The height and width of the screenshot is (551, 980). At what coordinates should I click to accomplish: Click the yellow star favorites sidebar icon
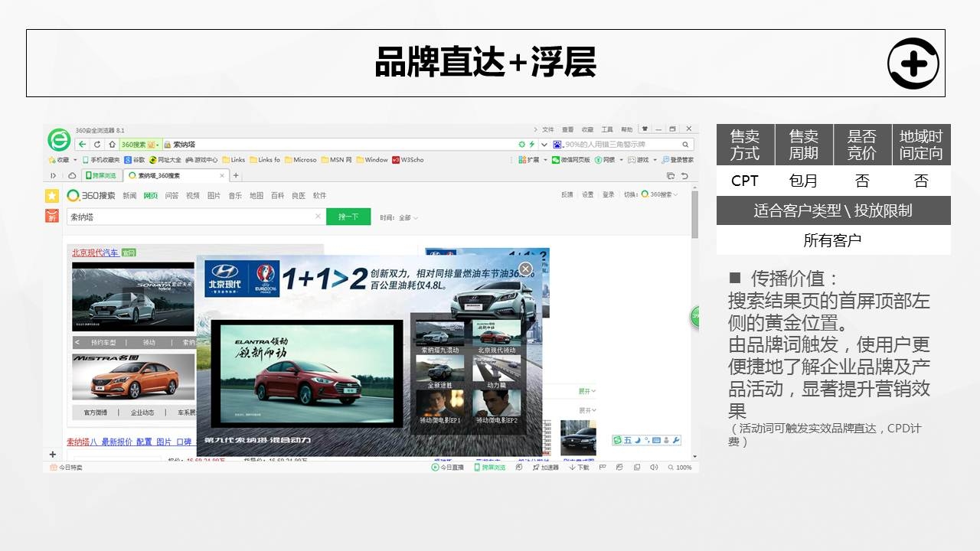pos(52,196)
